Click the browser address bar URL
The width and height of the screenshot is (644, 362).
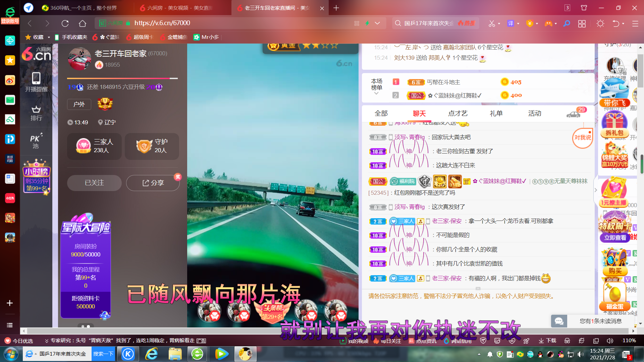click(162, 23)
